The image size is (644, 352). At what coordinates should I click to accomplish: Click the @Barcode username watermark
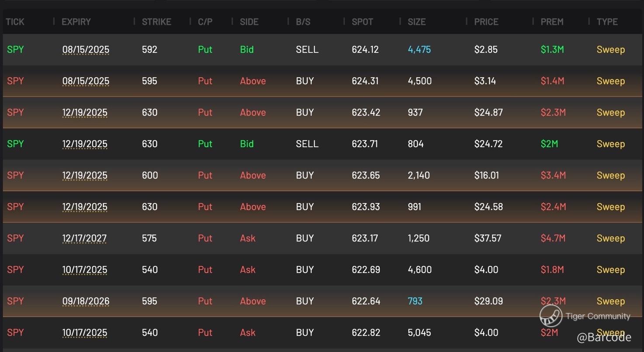point(604,337)
